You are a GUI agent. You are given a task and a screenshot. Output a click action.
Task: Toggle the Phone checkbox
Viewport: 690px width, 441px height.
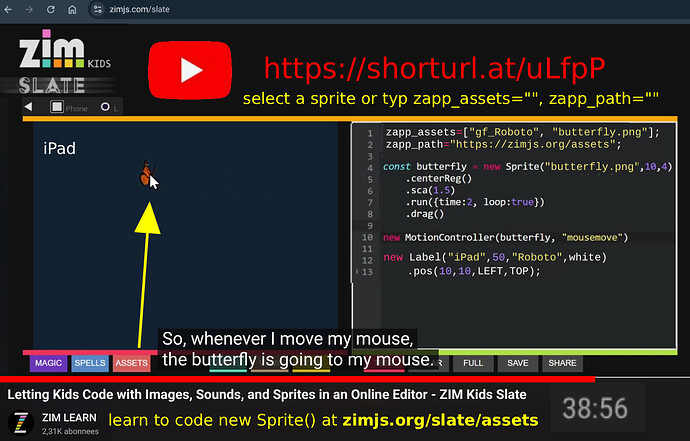click(x=57, y=107)
